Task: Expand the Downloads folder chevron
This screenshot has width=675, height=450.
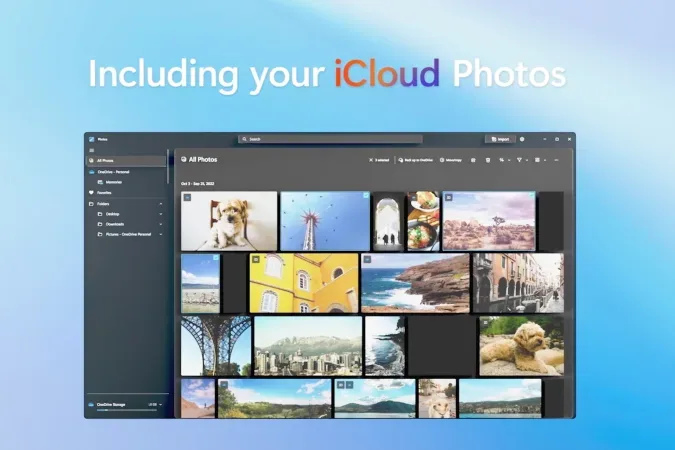Action: pos(161,224)
